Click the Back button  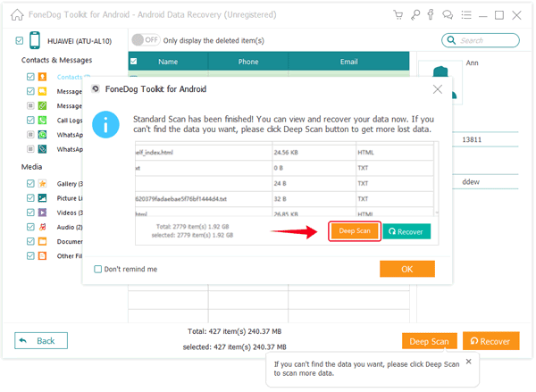coord(41,341)
